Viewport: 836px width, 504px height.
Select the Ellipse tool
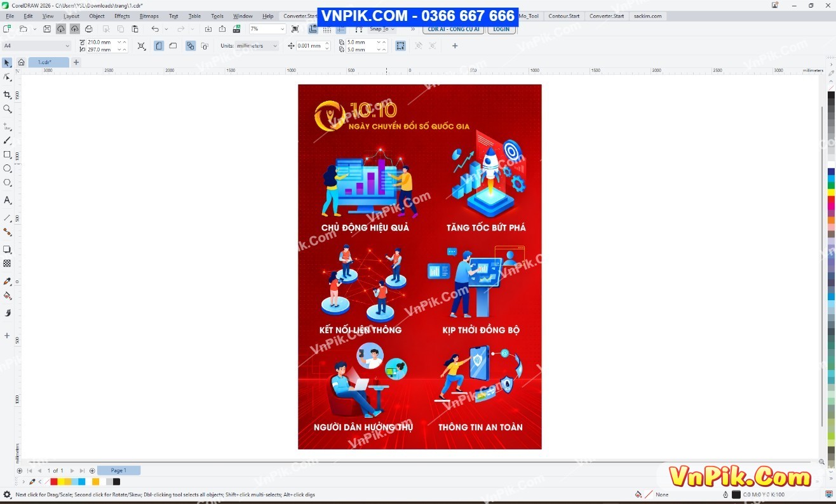(7, 169)
